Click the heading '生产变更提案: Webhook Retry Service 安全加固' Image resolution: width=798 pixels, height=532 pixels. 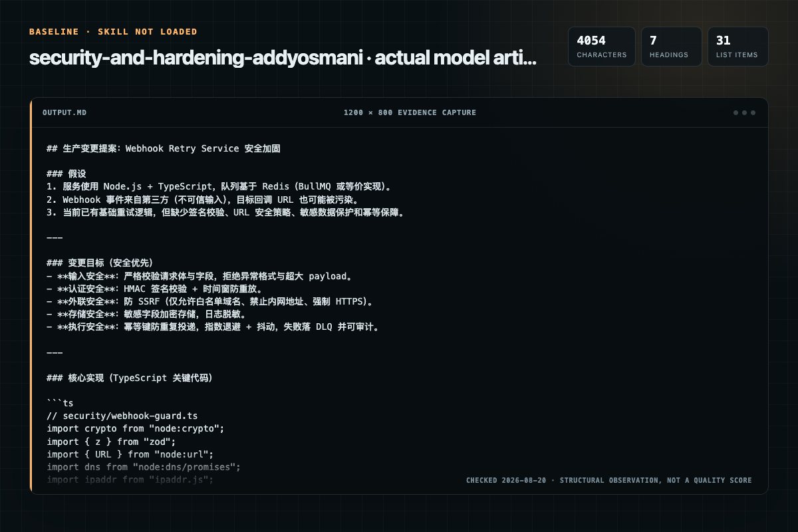(164, 149)
